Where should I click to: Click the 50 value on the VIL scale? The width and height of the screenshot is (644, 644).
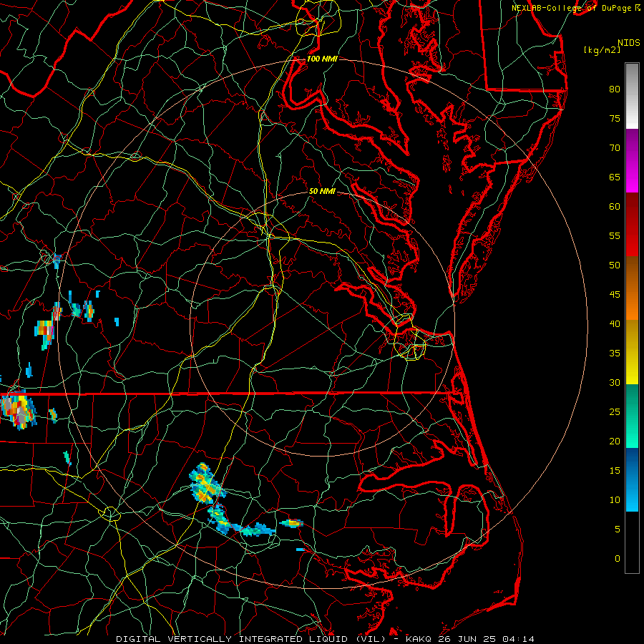pos(615,265)
